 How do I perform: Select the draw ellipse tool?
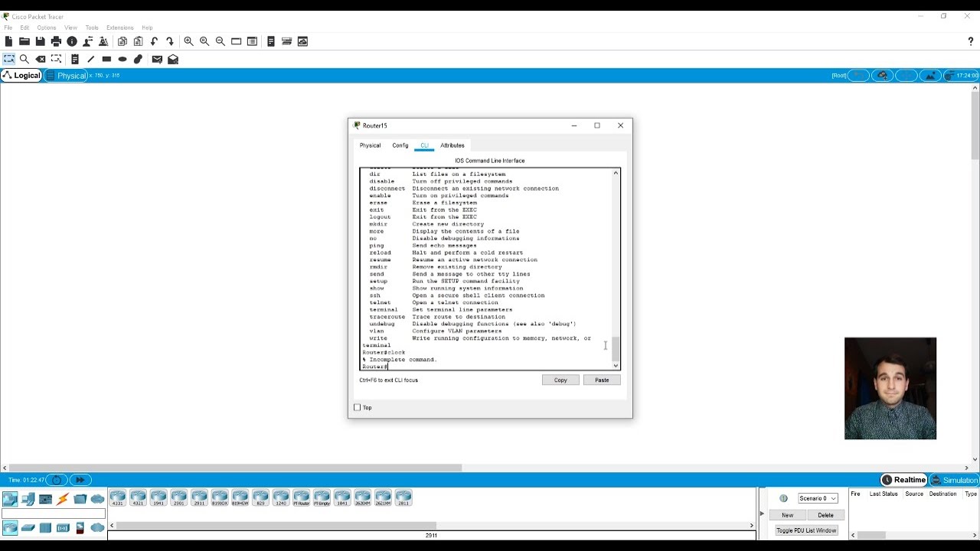tap(122, 59)
